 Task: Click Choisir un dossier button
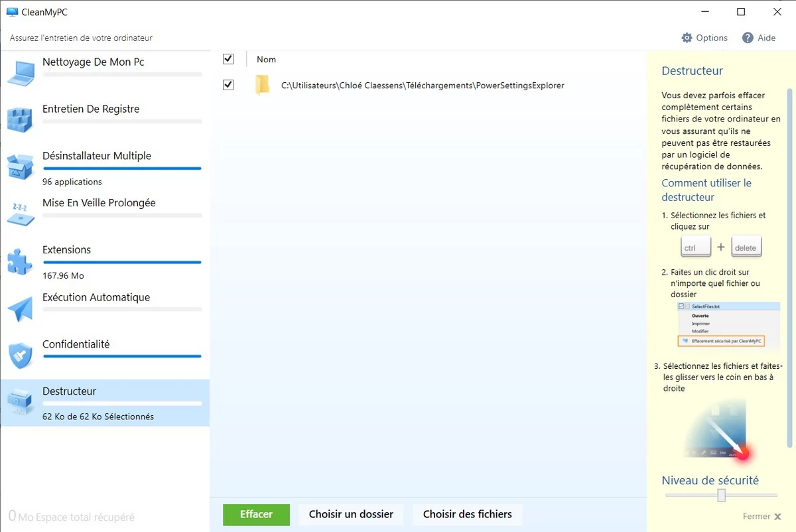point(351,515)
